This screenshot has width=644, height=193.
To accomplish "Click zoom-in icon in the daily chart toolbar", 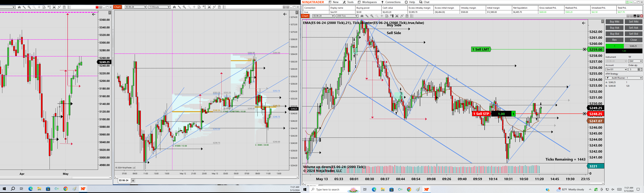I will pyautogui.click(x=29, y=7).
